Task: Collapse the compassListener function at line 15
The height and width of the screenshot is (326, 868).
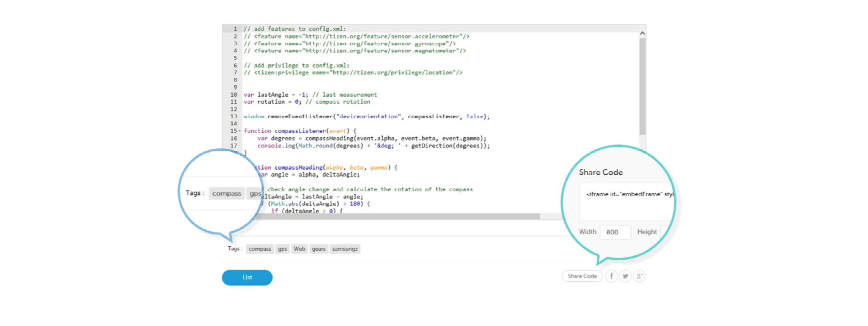Action: point(240,131)
